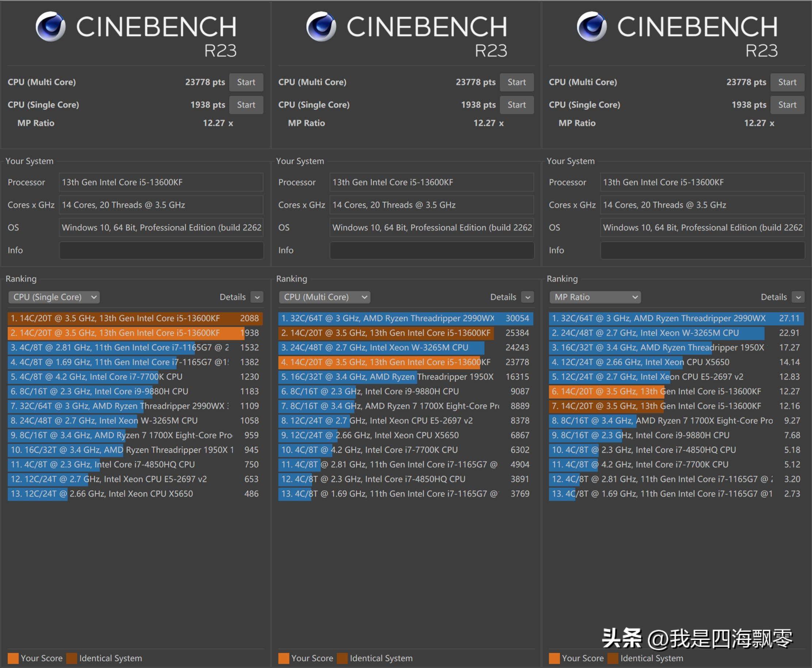The image size is (812, 668).
Task: Click Your Score orange swatch in left legend
Action: (13, 658)
